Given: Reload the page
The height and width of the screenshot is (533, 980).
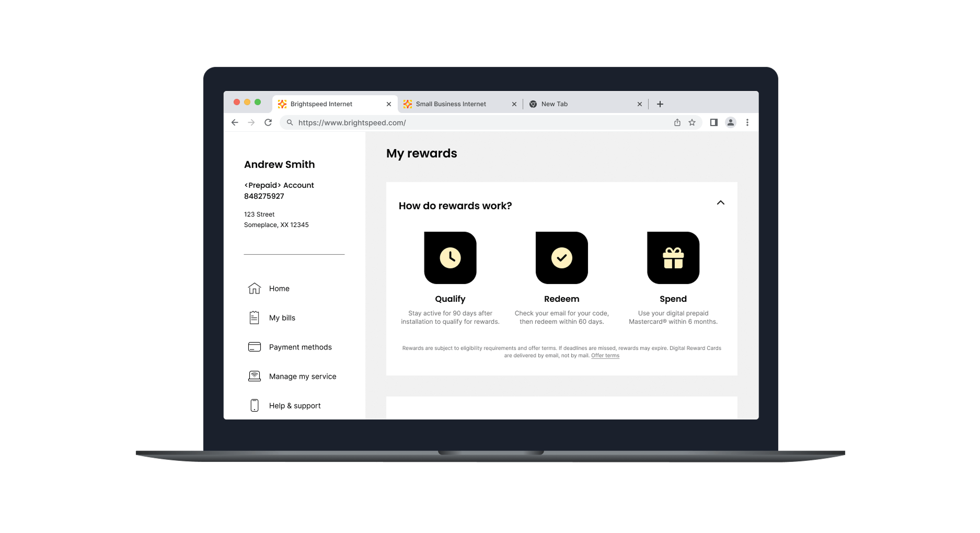Looking at the screenshot, I should (268, 122).
